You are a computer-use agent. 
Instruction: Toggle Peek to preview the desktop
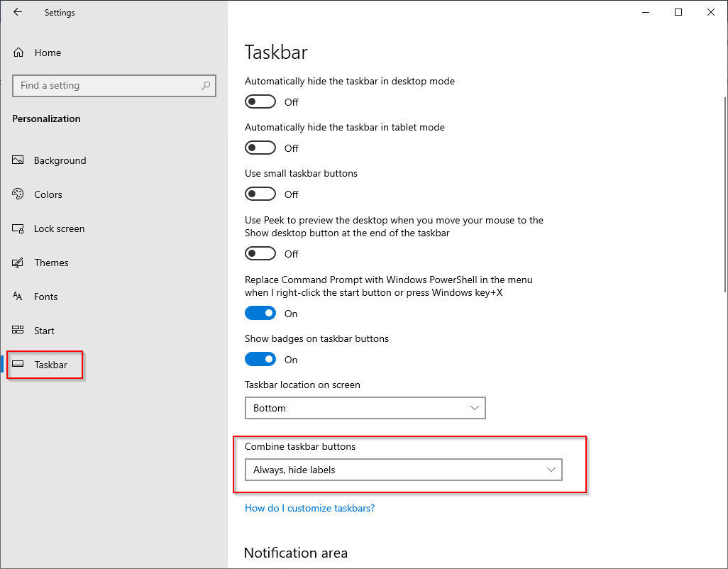[x=260, y=253]
